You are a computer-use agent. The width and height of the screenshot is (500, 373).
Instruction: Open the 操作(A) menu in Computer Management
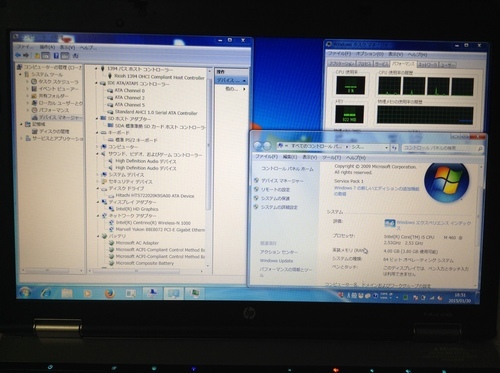[47, 47]
